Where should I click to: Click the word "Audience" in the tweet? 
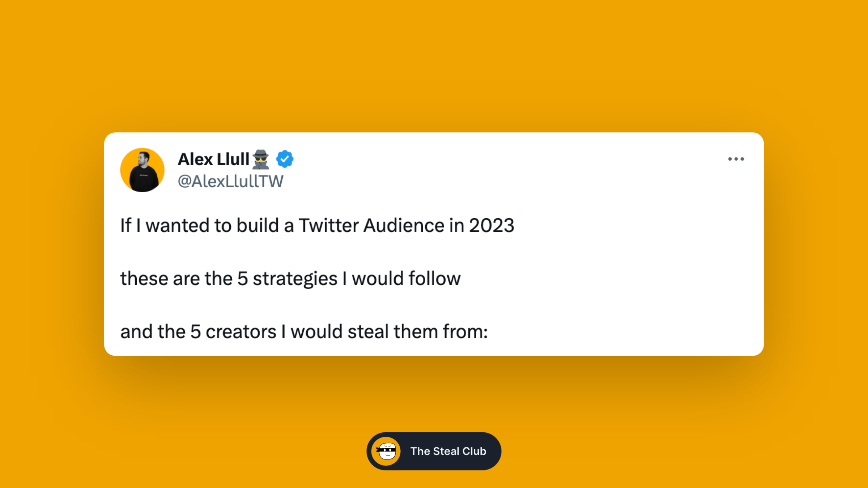(x=404, y=226)
